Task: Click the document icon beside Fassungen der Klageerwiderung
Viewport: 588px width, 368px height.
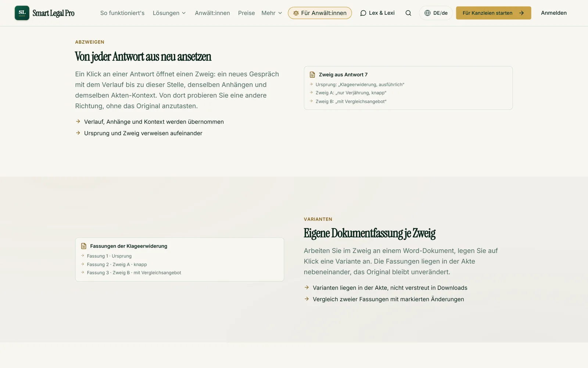Action: [x=84, y=246]
